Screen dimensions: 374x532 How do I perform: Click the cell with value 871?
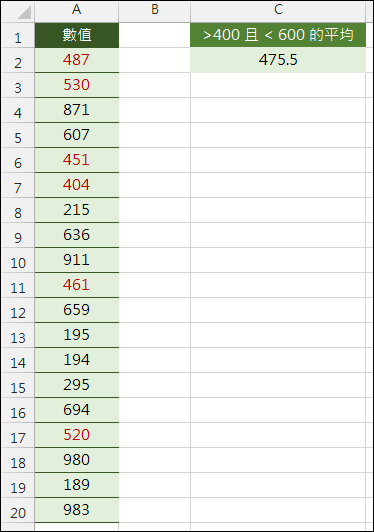[x=77, y=110]
